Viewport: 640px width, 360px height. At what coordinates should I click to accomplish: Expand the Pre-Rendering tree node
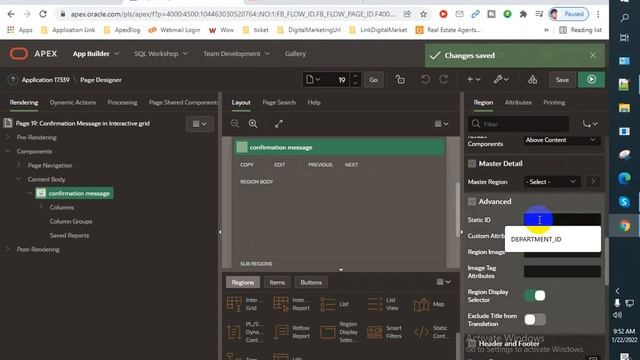pos(8,137)
